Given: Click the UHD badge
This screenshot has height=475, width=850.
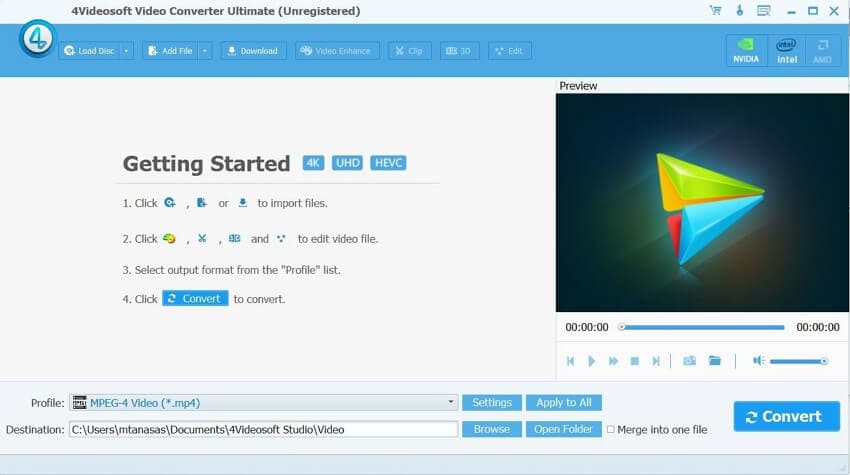Looking at the screenshot, I should click(347, 163).
